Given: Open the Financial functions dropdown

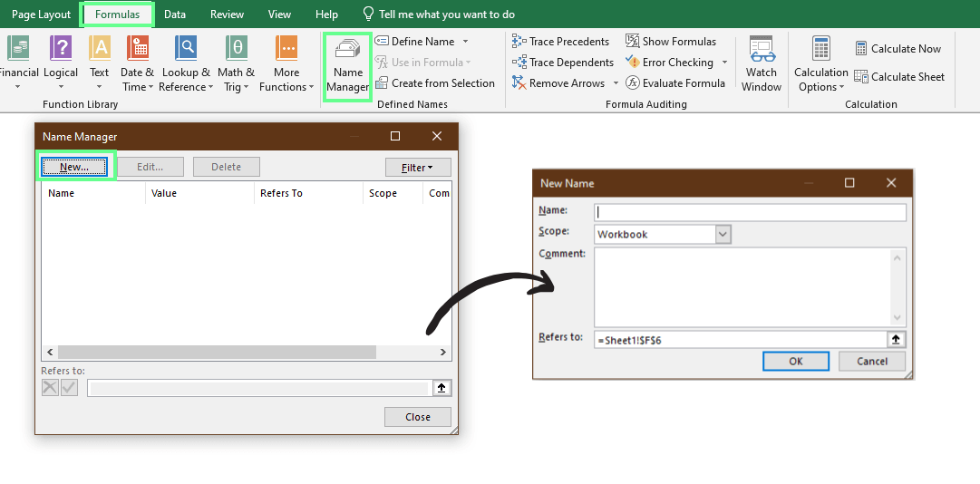Looking at the screenshot, I should pyautogui.click(x=17, y=63).
